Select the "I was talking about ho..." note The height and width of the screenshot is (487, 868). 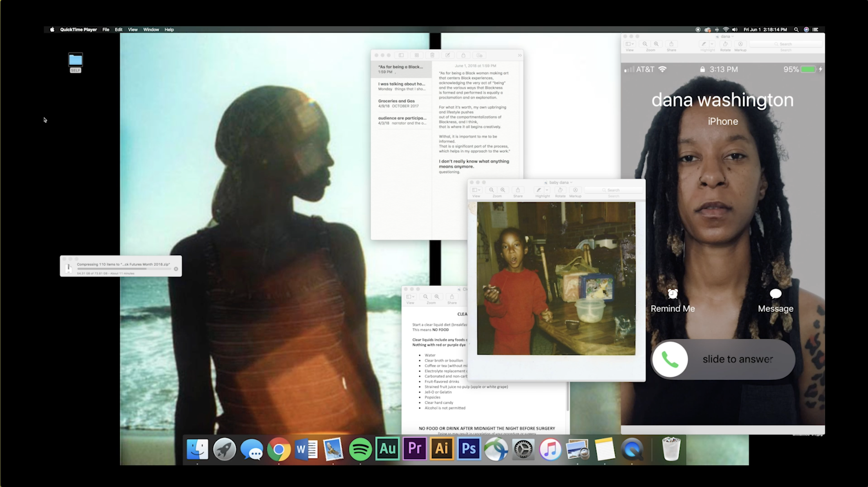point(401,86)
